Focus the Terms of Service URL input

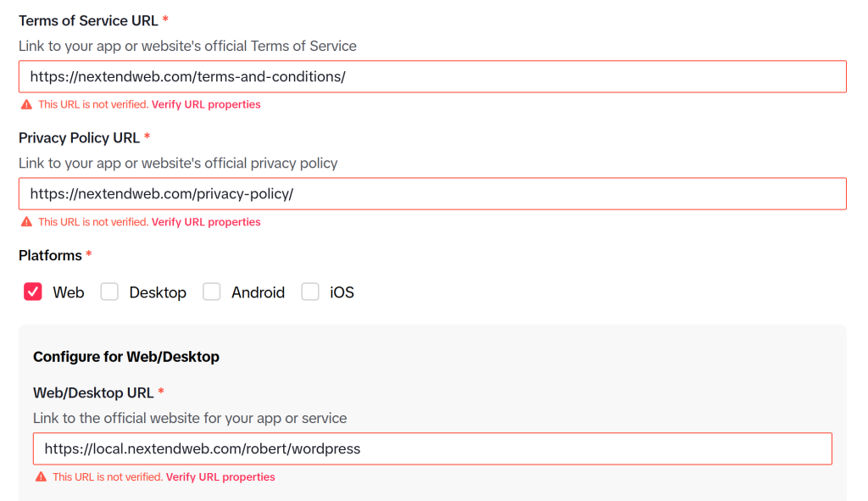click(x=432, y=76)
